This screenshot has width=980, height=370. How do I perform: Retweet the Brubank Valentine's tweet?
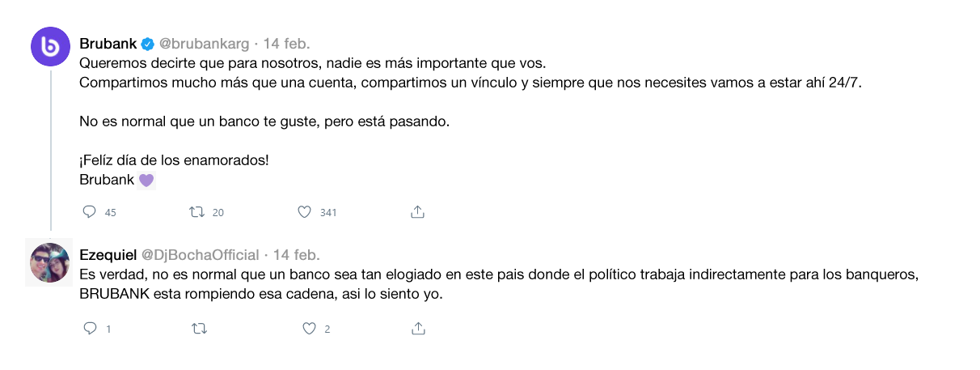point(196,212)
